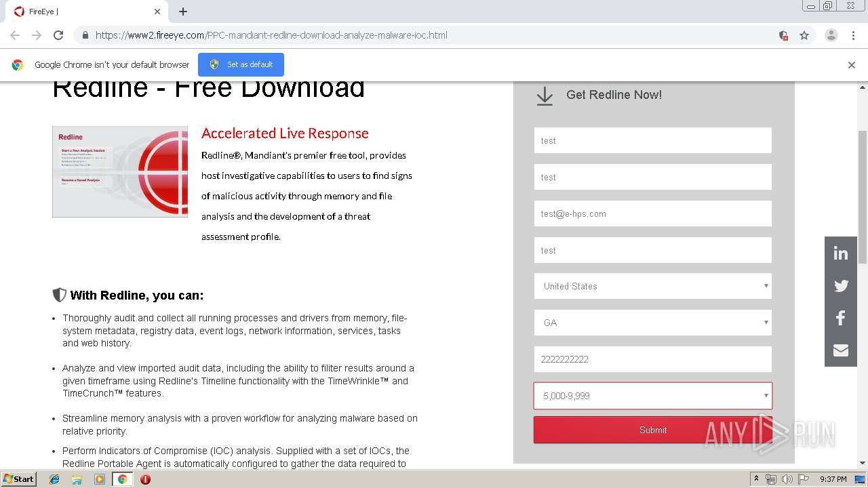
Task: Click the network icon in system tray
Action: 771,479
